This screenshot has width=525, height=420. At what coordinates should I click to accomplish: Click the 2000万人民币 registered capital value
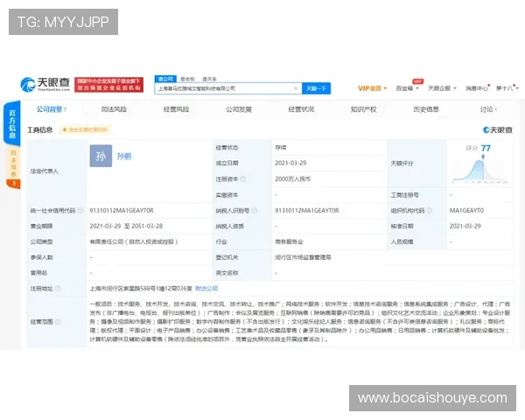(292, 179)
